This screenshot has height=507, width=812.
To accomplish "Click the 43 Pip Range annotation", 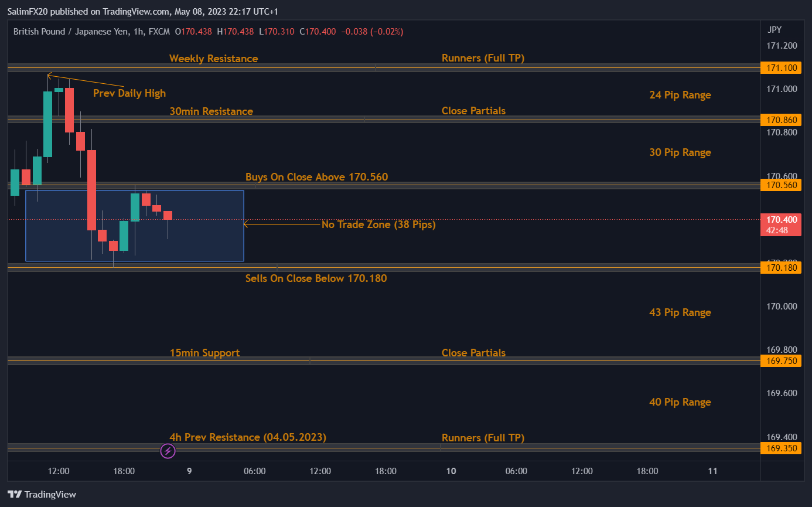I will [680, 312].
